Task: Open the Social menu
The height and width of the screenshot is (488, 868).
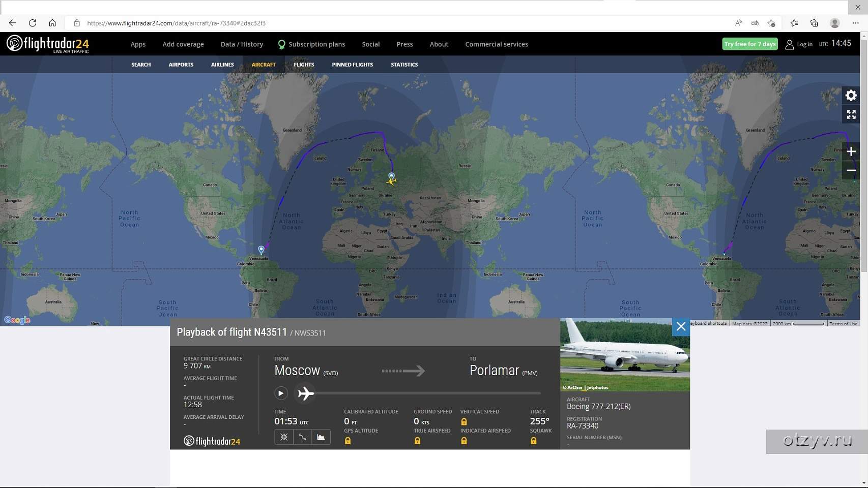Action: coord(371,44)
